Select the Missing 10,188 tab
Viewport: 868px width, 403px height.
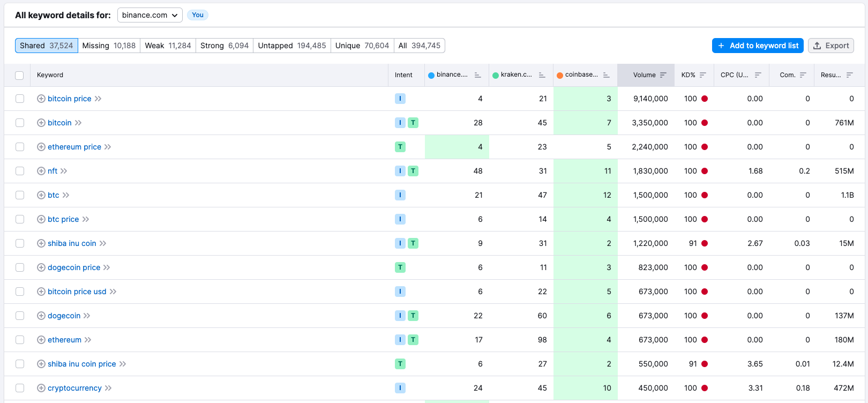(x=109, y=46)
